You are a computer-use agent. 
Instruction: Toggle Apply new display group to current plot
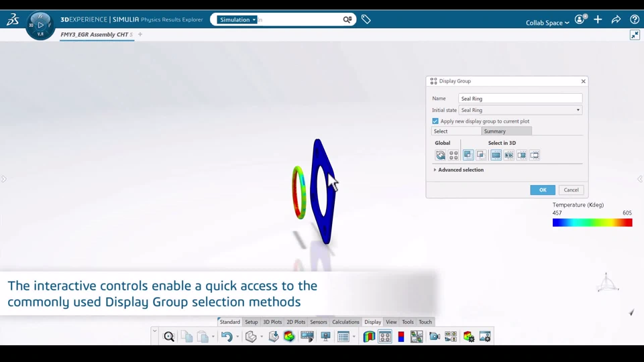point(435,121)
